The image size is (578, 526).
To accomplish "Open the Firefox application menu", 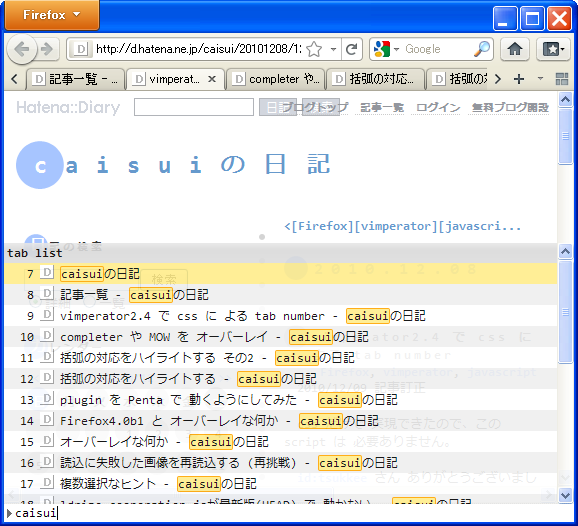I will [x=52, y=15].
